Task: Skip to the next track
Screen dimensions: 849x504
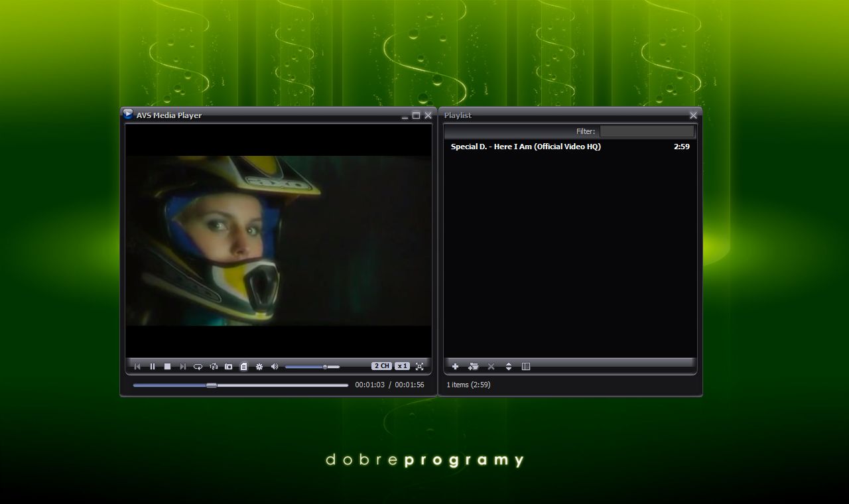Action: (183, 366)
